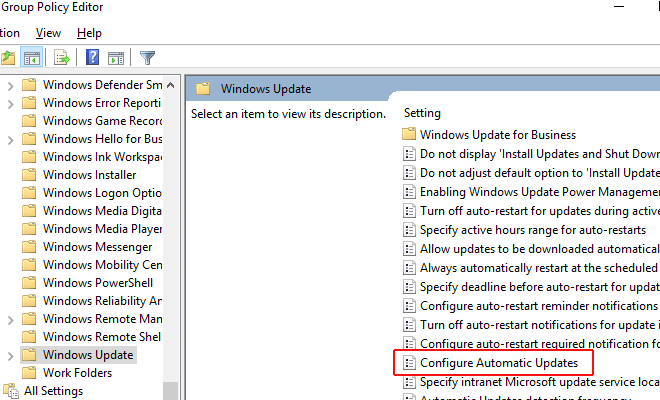Open the View menu

(48, 33)
